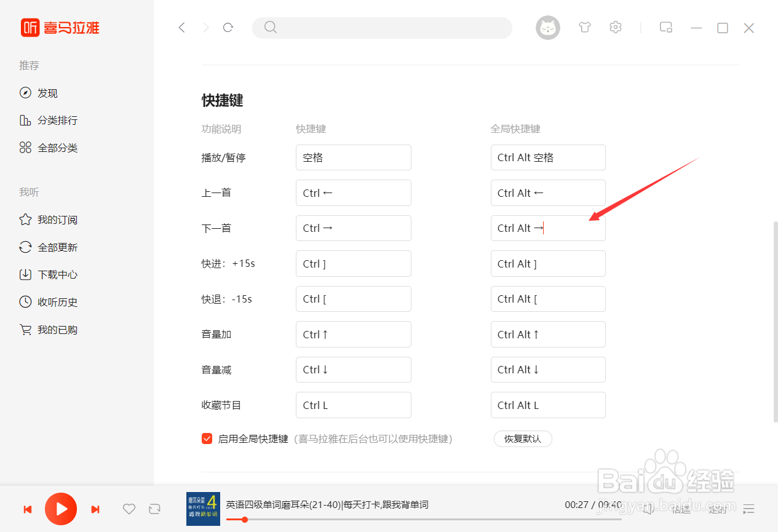Open the 发现 (Discover) section

coord(48,93)
